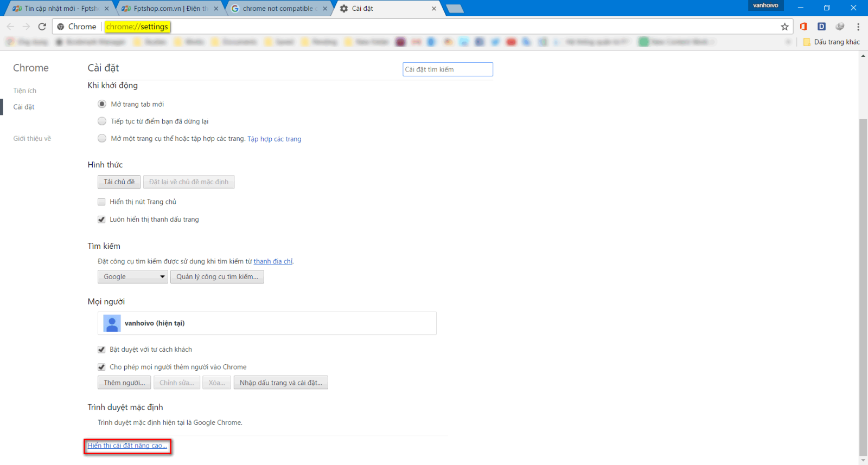Select 'Tiếp tục từ điểm bạn đã dừng lại'
Screen dimensions: 868x465
coord(102,121)
